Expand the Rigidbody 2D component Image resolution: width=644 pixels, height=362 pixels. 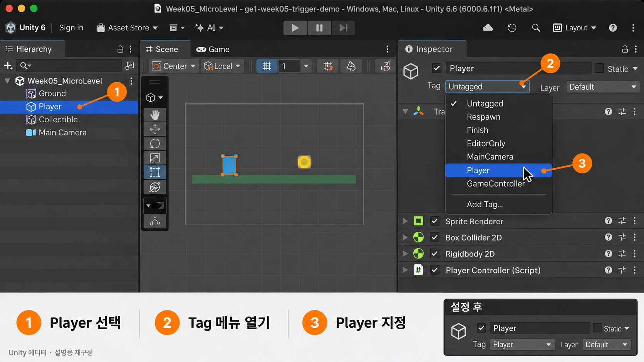point(405,254)
